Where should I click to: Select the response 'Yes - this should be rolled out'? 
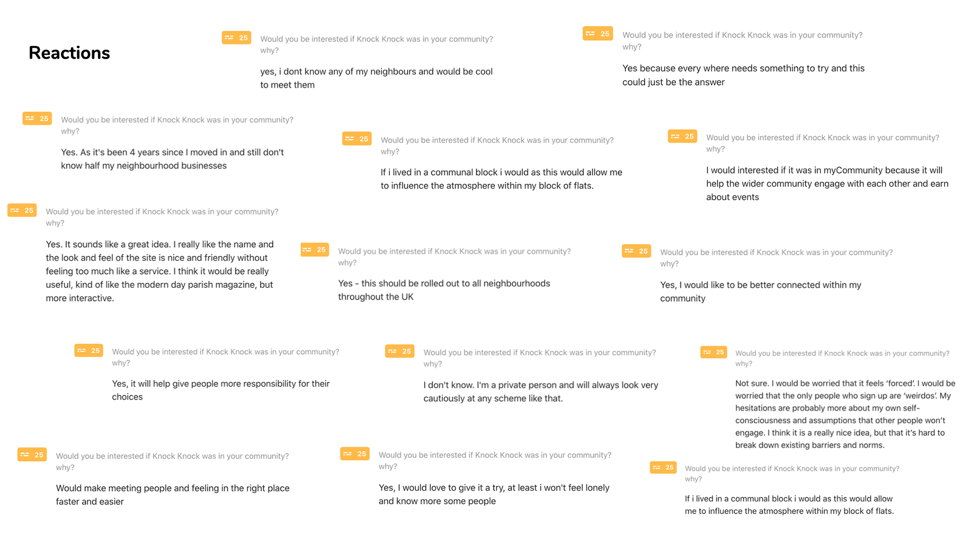[x=444, y=290]
